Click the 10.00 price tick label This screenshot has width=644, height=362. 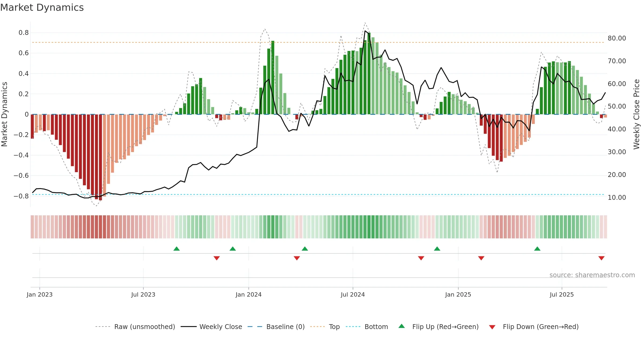point(617,197)
